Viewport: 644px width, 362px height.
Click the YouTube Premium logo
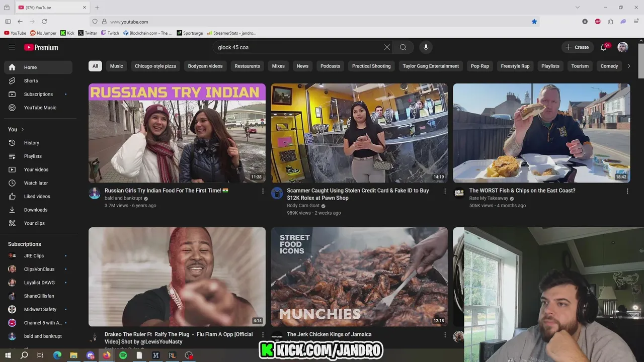(41, 47)
